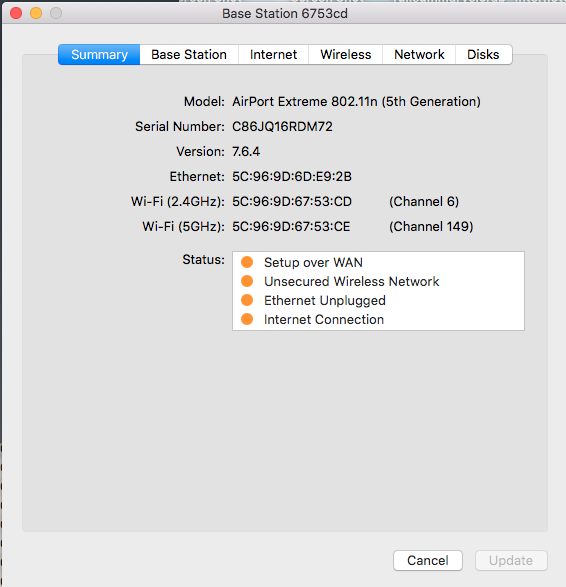Viewport: 566px width, 587px height.
Task: Open the Disks tab
Action: [x=483, y=55]
